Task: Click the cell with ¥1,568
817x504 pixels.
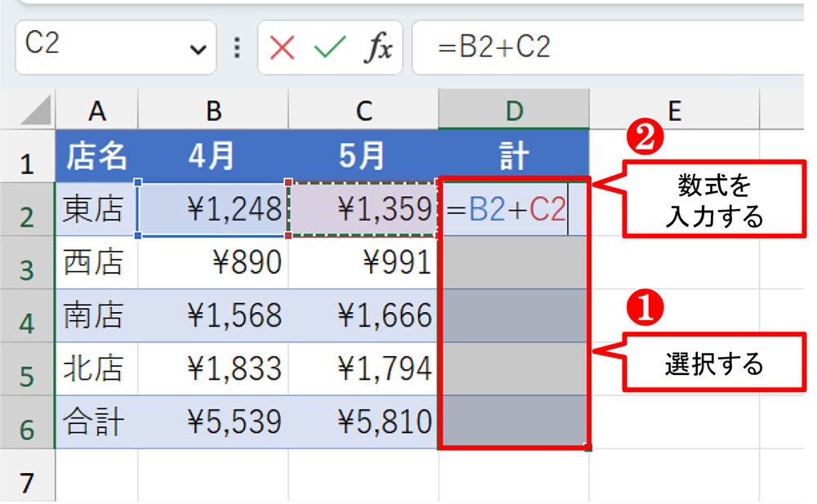Action: (213, 316)
